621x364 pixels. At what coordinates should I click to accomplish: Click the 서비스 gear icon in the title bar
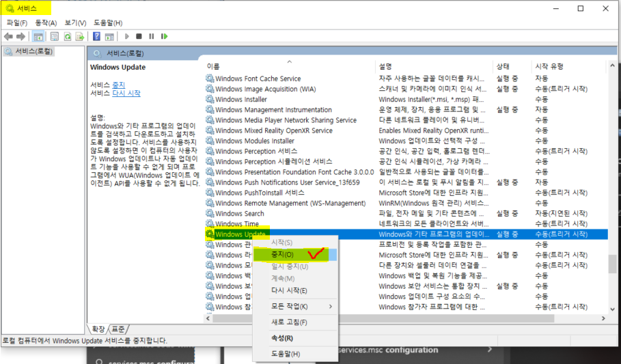10,8
